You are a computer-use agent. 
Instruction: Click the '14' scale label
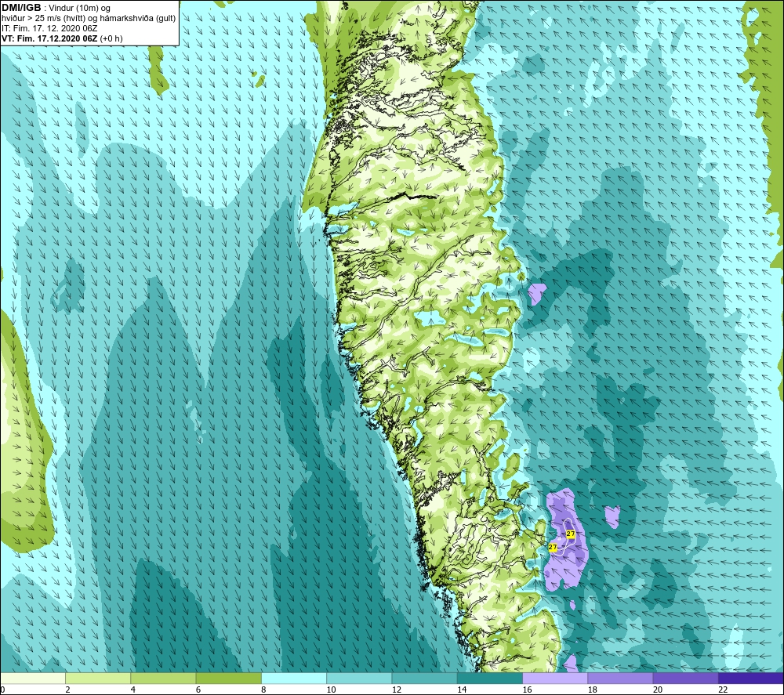[462, 690]
